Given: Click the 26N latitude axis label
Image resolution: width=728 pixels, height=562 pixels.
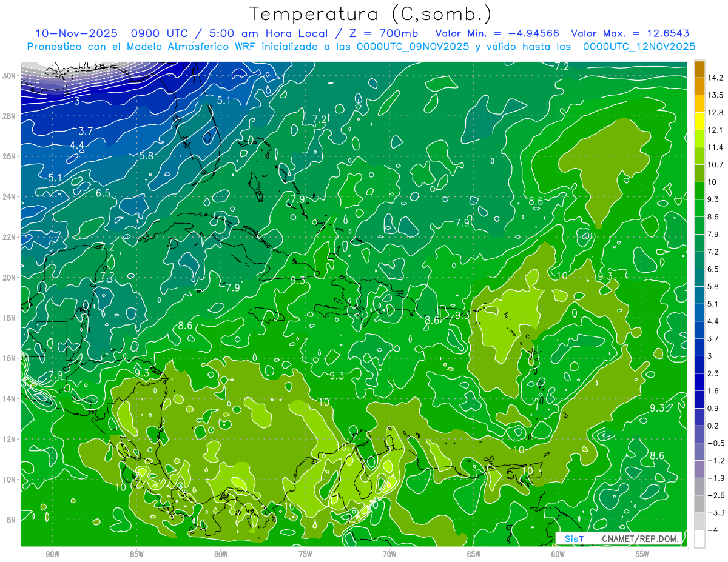Looking at the screenshot, I should (x=9, y=156).
